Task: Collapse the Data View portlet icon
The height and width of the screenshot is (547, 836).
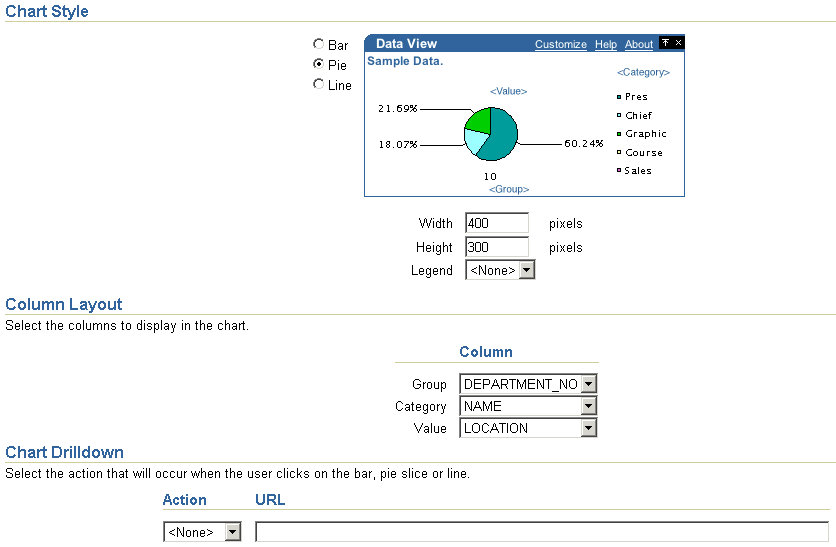Action: (665, 43)
